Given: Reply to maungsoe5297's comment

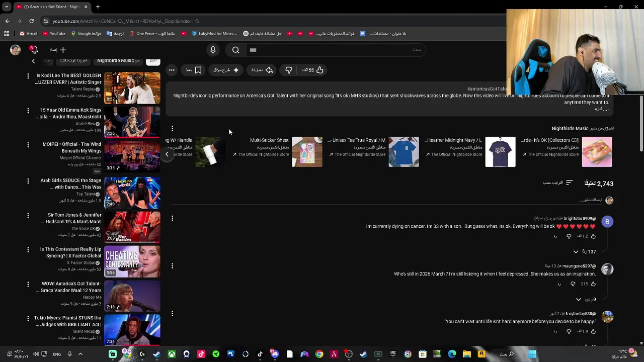Looking at the screenshot, I should point(559,284).
